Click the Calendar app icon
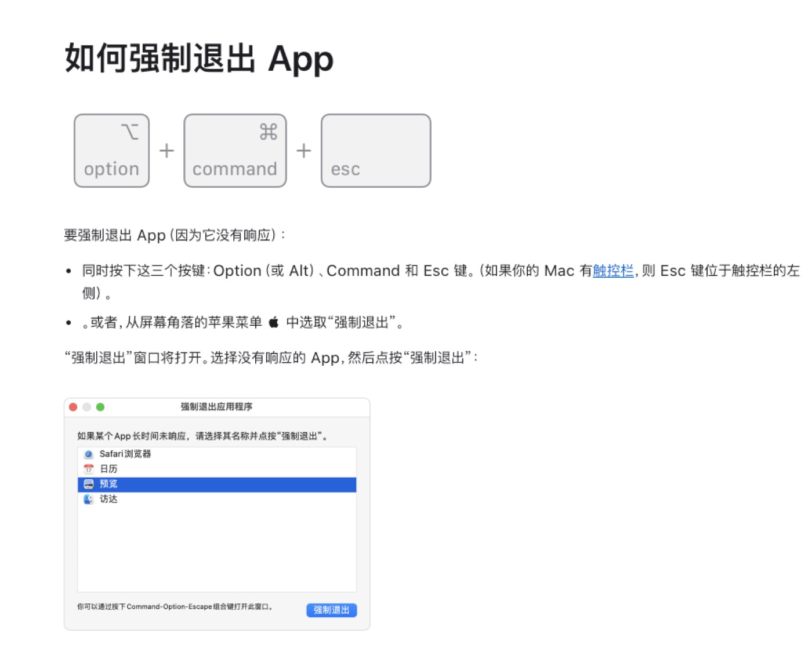This screenshot has width=812, height=648. tap(89, 469)
